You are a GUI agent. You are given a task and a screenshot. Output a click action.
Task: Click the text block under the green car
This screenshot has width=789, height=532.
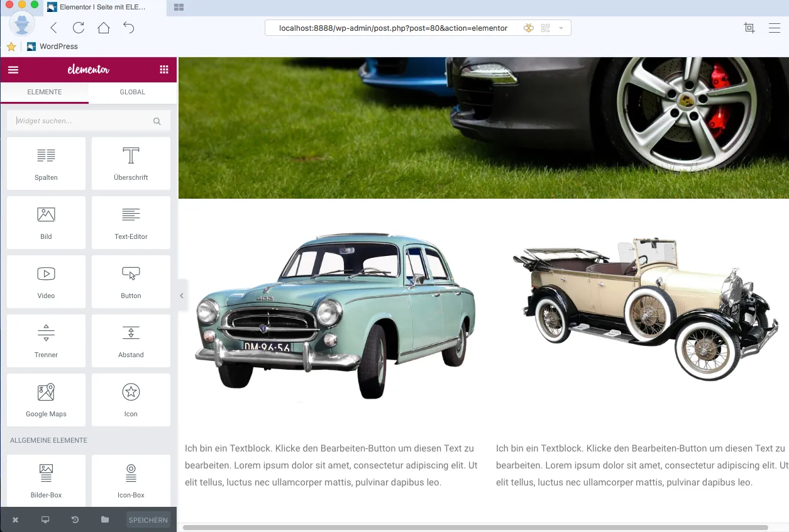332,465
